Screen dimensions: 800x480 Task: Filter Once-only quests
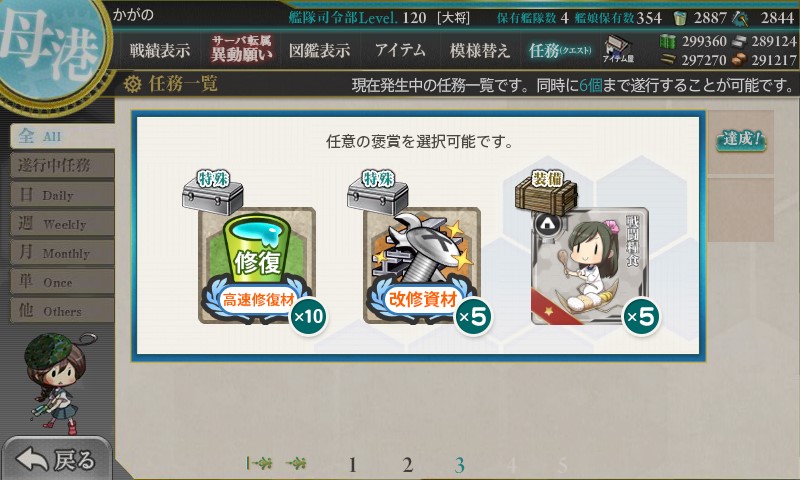[x=62, y=282]
